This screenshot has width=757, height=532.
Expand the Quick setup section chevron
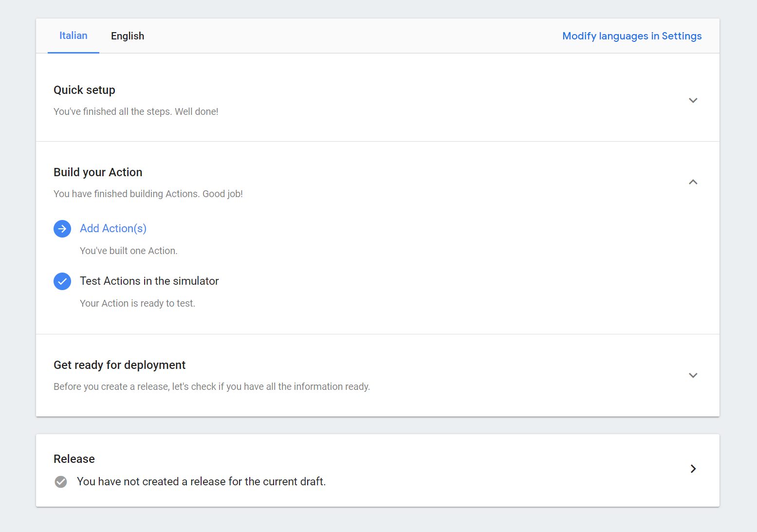click(x=693, y=100)
